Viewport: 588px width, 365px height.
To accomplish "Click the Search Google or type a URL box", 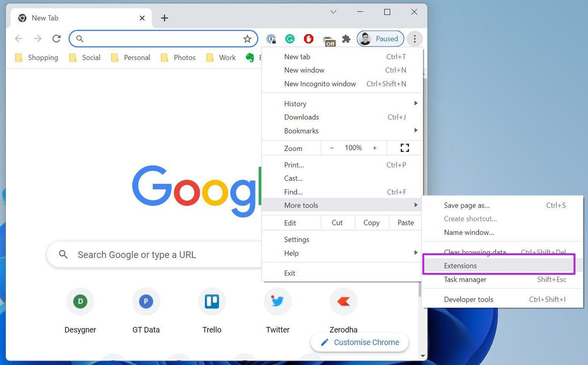I will 154,254.
